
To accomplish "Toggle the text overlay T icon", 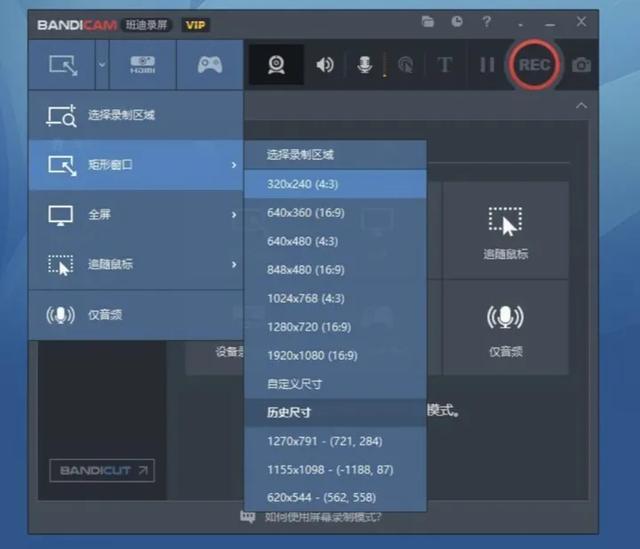I will click(x=444, y=65).
